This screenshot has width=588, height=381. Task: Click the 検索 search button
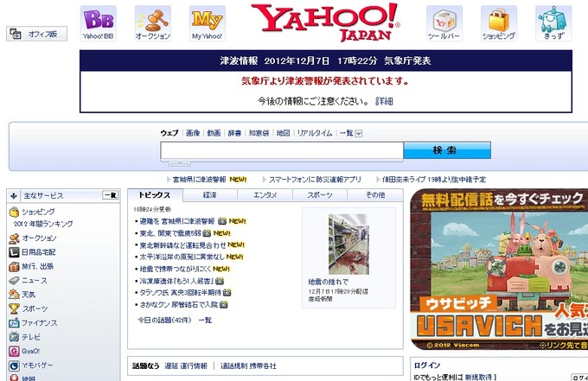tap(447, 150)
